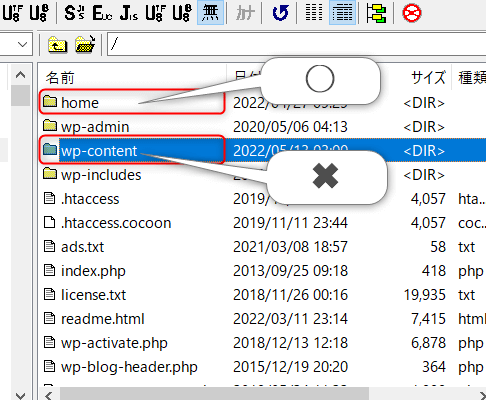Select the index.php file

click(x=85, y=271)
